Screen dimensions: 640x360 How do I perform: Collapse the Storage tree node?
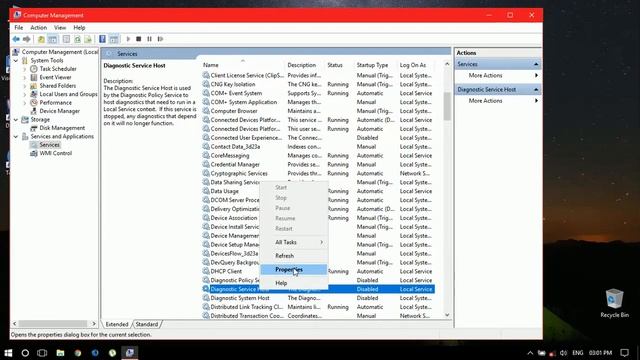coord(16,120)
